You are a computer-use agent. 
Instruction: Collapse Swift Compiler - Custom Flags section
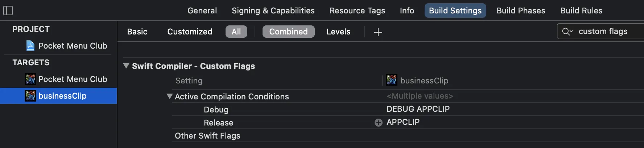(126, 66)
